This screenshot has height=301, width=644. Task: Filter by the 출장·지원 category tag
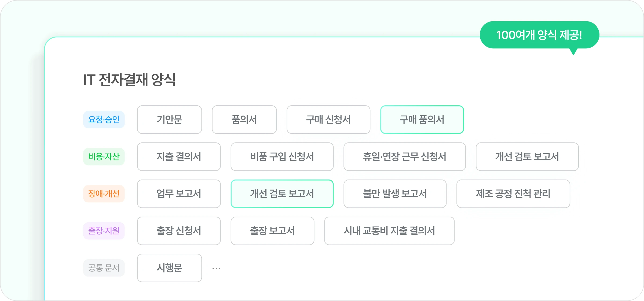click(104, 231)
